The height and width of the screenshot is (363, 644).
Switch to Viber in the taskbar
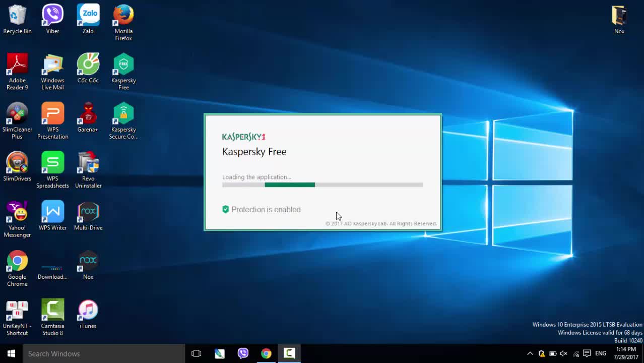[243, 353]
